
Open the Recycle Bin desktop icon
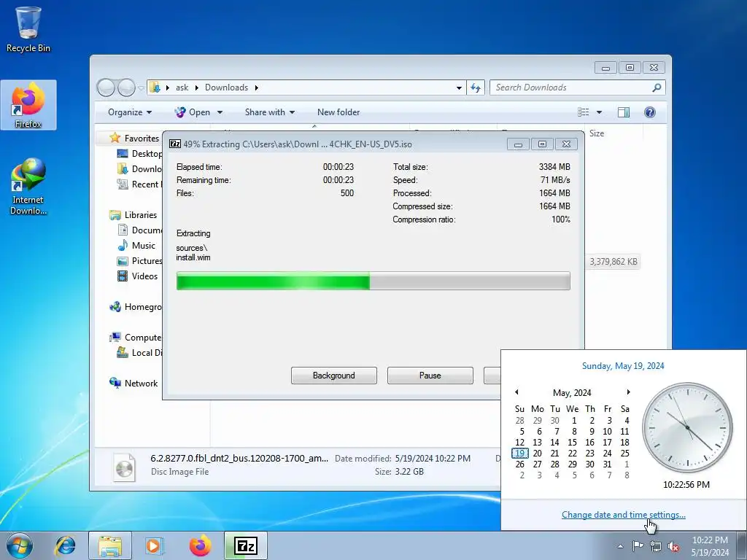28,29
